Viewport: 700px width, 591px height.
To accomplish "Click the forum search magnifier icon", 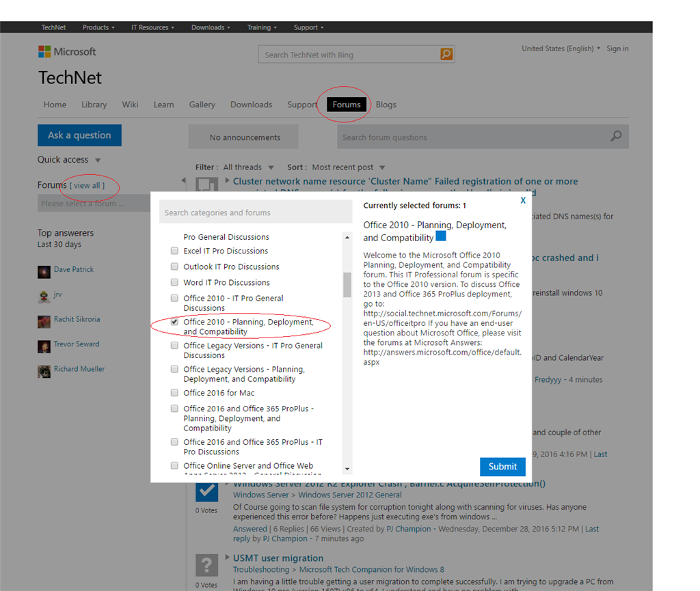I will point(616,136).
